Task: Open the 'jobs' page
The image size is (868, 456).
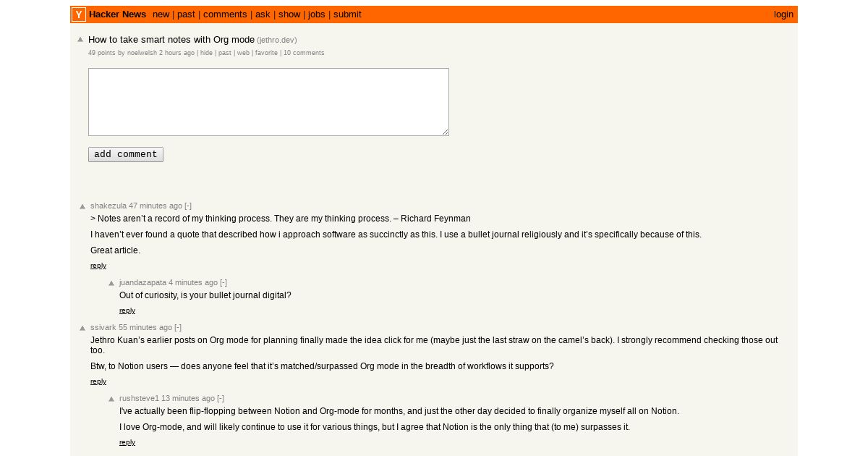Action: click(x=317, y=14)
